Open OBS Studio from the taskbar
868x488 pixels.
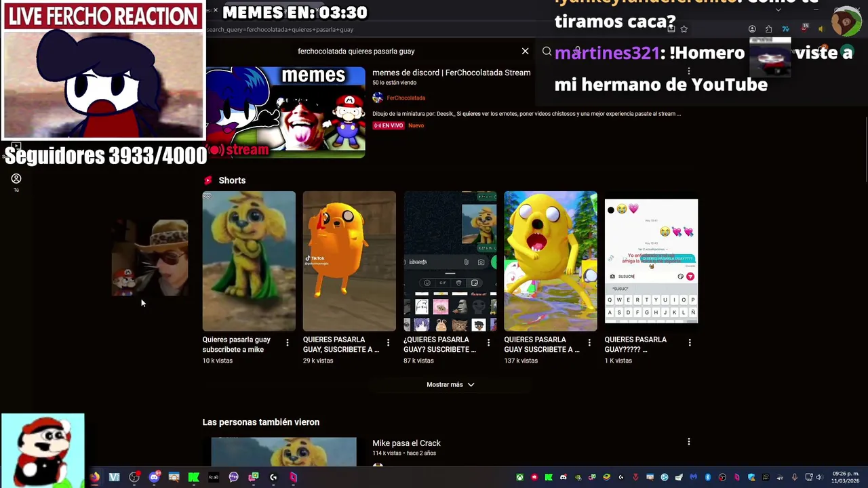134,477
